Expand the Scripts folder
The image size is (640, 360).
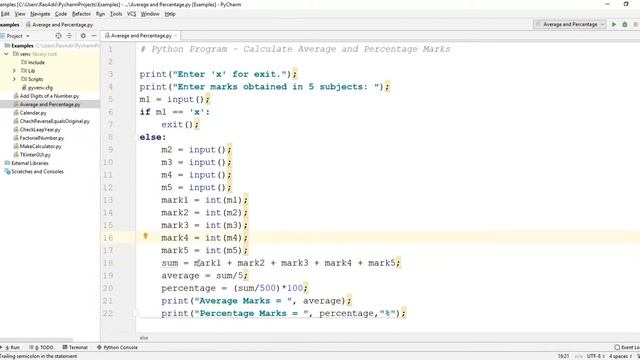pos(14,79)
